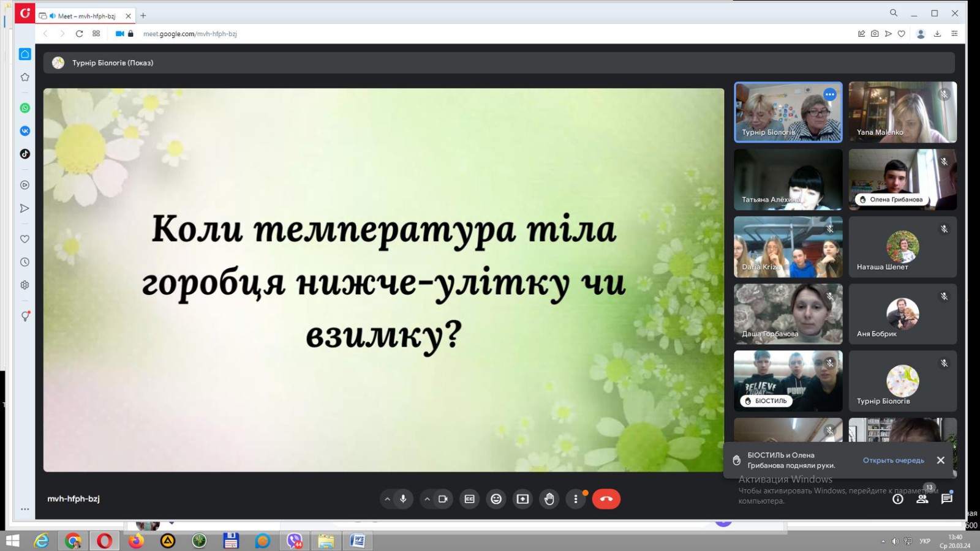980x551 pixels.
Task: Open WhatsApp in the Opera sidebar
Action: (x=25, y=108)
